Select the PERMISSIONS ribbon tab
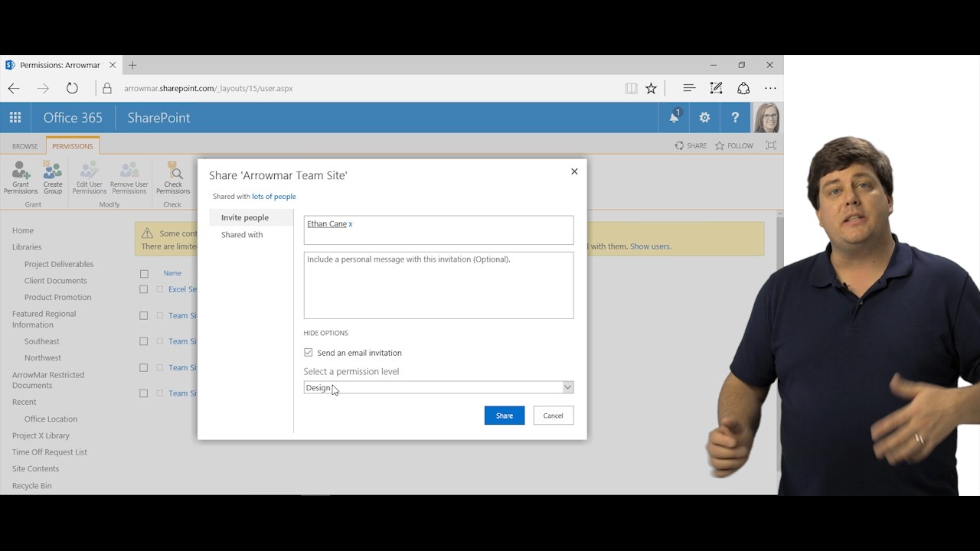 [73, 146]
